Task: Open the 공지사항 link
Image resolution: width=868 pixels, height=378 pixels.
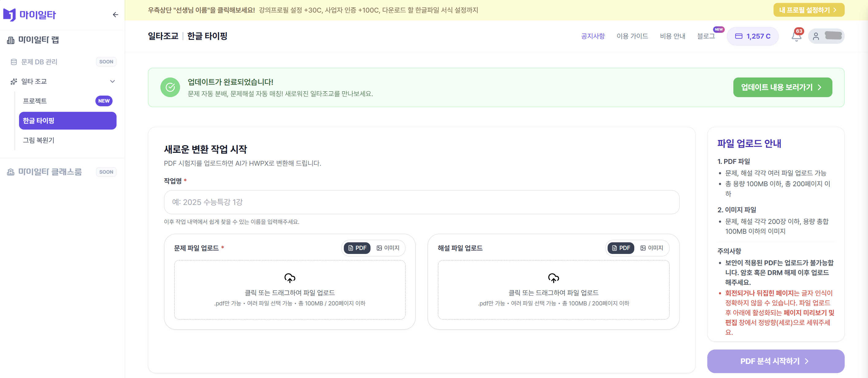Action: coord(593,36)
